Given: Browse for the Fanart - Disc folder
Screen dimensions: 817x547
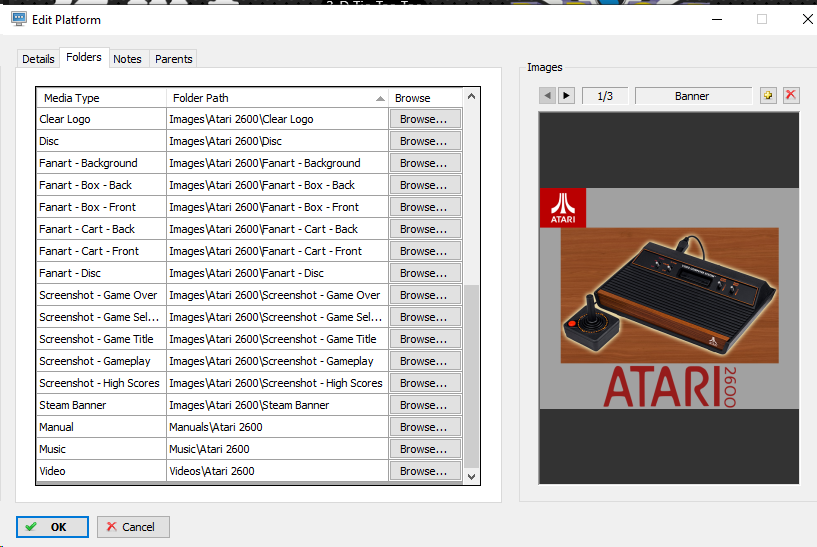Looking at the screenshot, I should (425, 273).
